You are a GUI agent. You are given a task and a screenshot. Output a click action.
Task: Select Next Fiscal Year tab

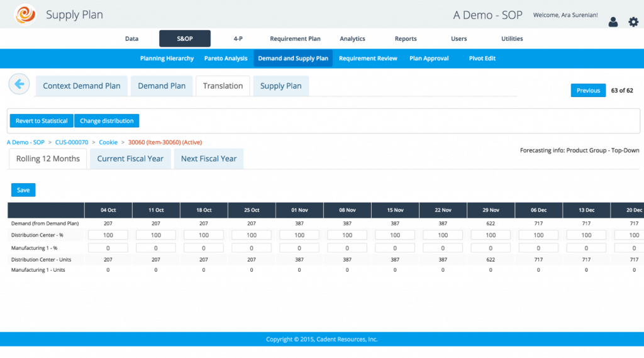tap(209, 159)
